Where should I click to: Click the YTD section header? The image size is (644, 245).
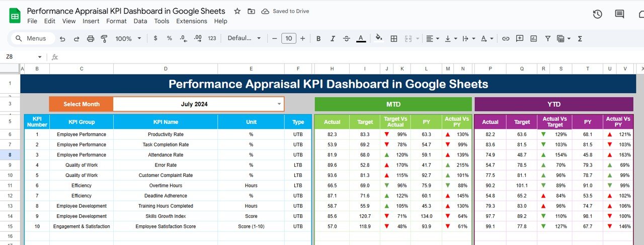[553, 104]
